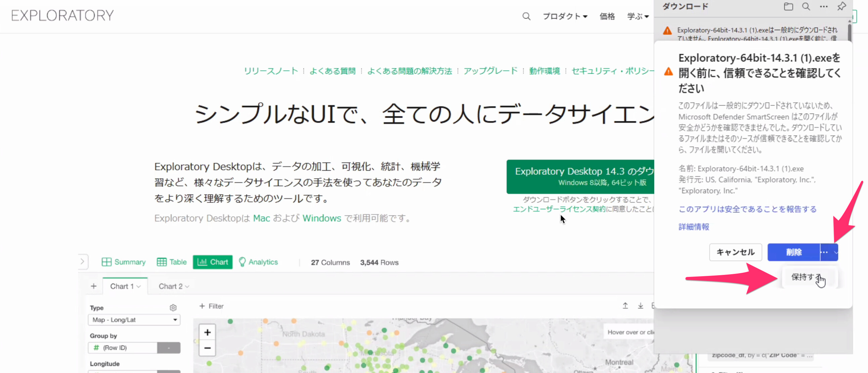This screenshot has height=373, width=868.
Task: Click the chart settings gear icon
Action: tap(173, 307)
